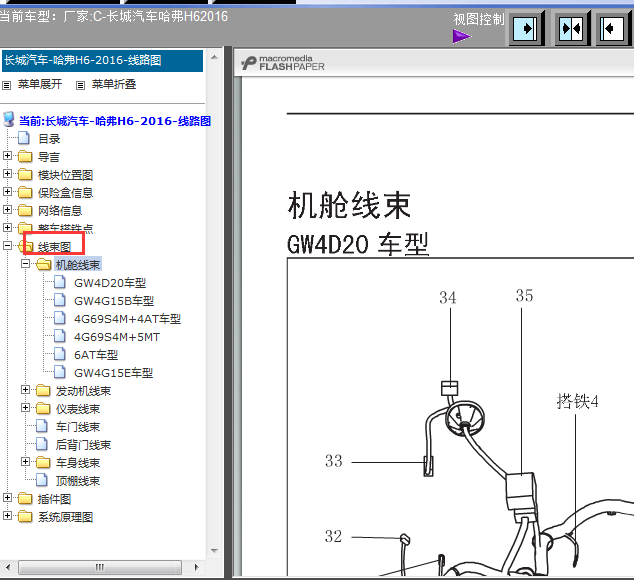Click the 菜单折叠 link
Image resolution: width=634 pixels, height=580 pixels.
[x=114, y=85]
